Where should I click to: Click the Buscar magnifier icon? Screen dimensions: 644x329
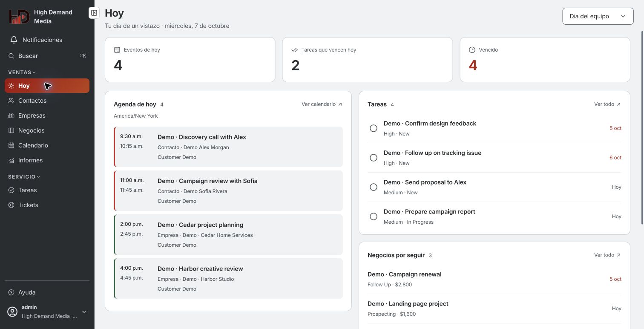[x=11, y=56]
